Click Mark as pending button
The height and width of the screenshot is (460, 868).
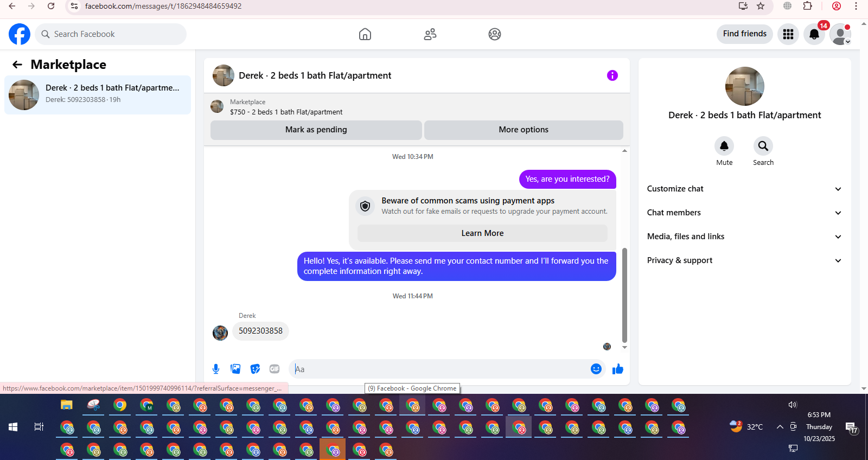pyautogui.click(x=316, y=130)
